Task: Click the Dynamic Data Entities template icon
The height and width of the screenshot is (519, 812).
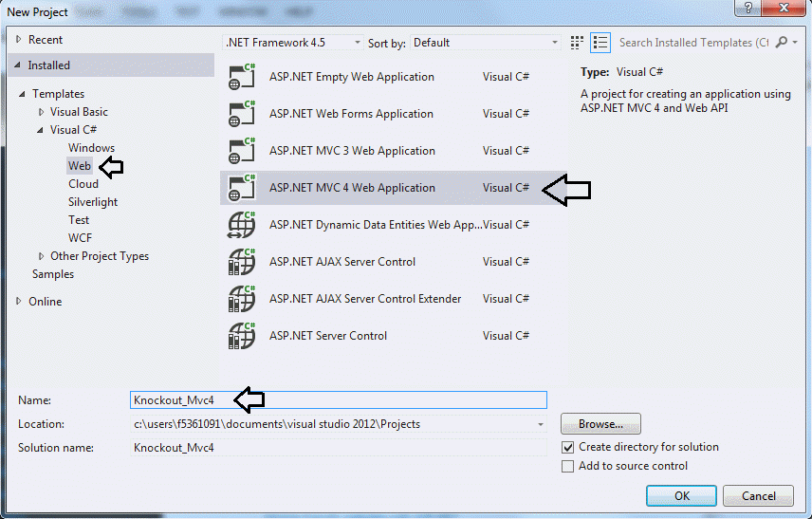Action: click(x=242, y=225)
